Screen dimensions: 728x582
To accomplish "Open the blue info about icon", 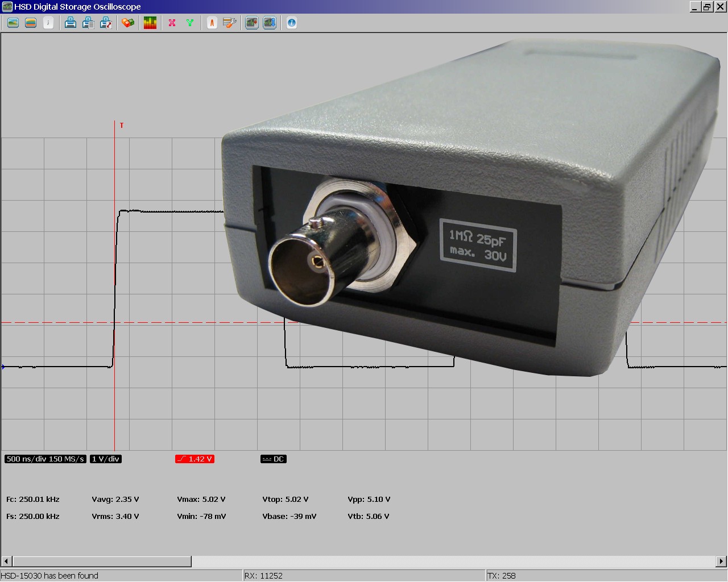I will (x=292, y=23).
